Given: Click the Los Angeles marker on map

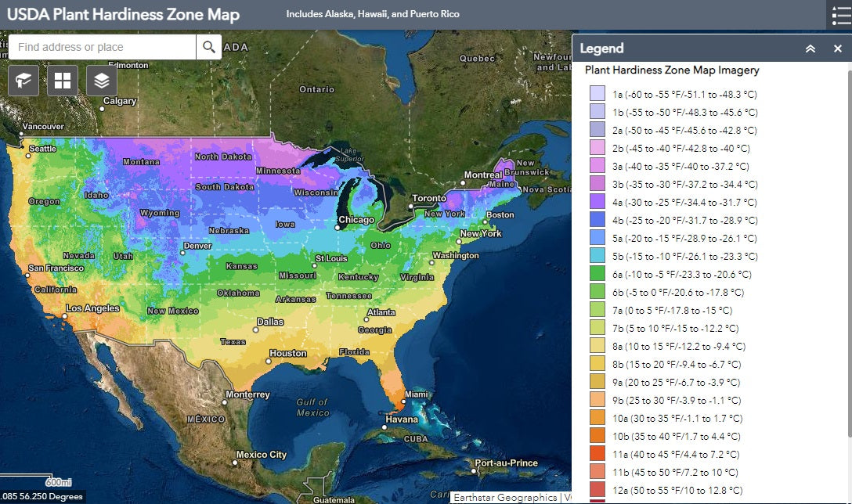Looking at the screenshot, I should [67, 315].
